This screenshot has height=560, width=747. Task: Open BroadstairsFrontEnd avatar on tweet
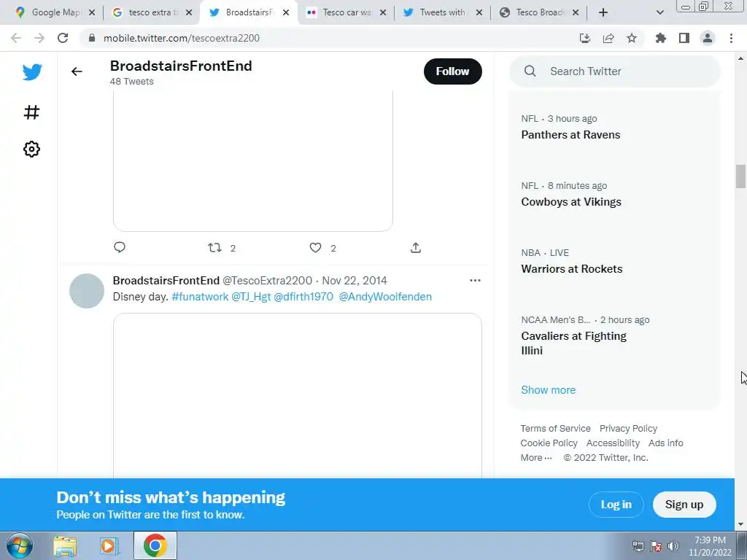point(87,291)
